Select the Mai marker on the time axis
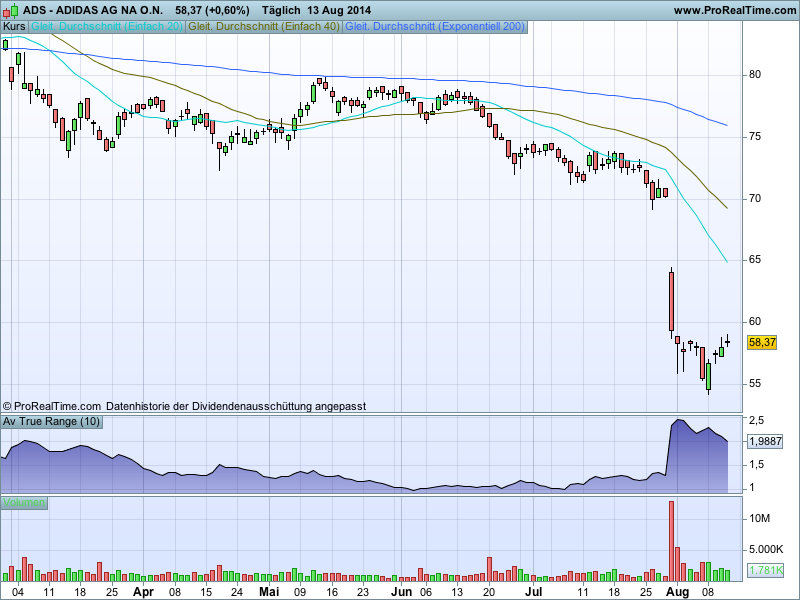The height and width of the screenshot is (600, 800). (268, 591)
